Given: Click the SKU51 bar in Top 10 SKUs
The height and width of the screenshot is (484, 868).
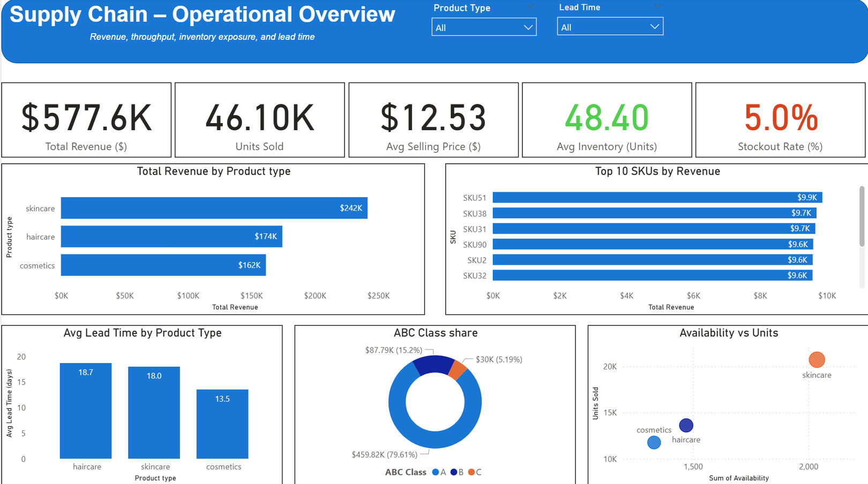Looking at the screenshot, I should [657, 198].
